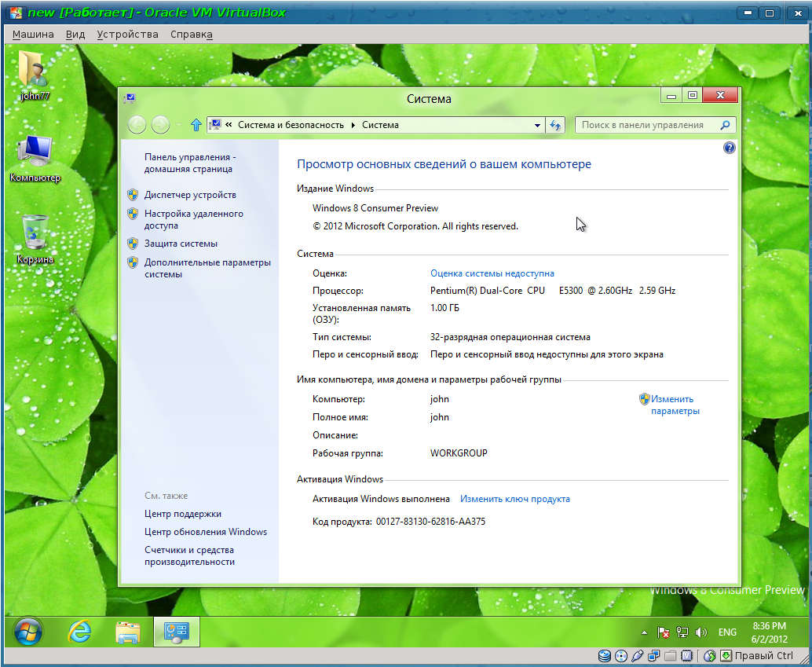Image resolution: width=812 pixels, height=667 pixels.
Task: Open the volume speaker tray icon
Action: (700, 632)
